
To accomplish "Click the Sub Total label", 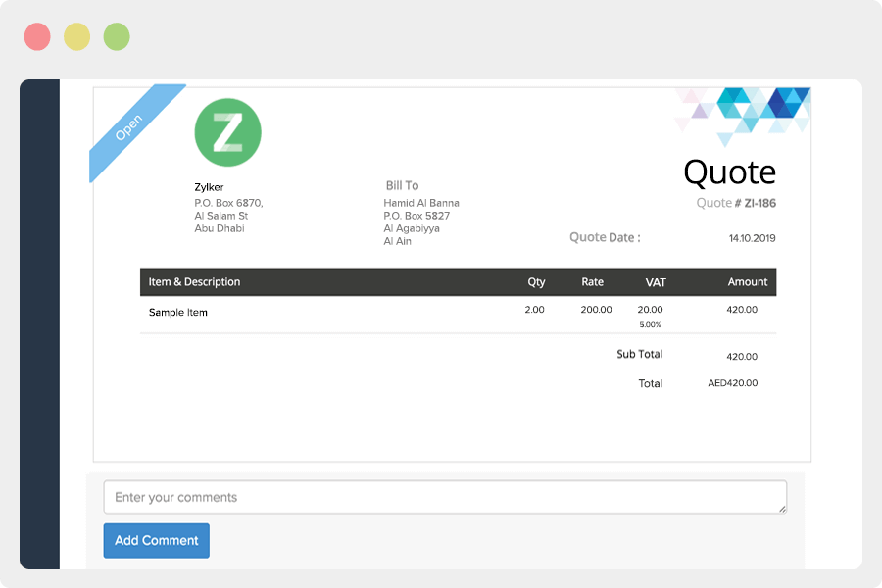I will [x=642, y=355].
